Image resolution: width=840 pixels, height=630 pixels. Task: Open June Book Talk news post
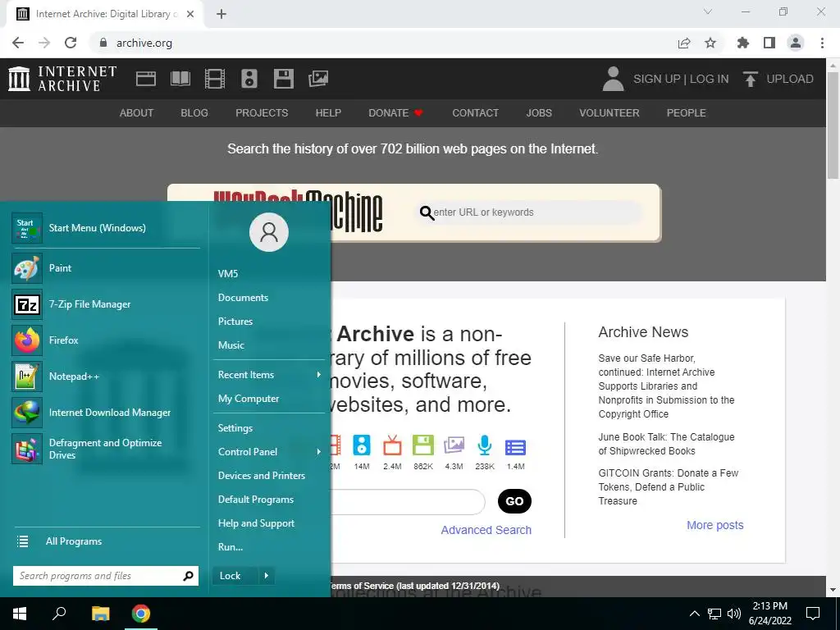point(666,444)
